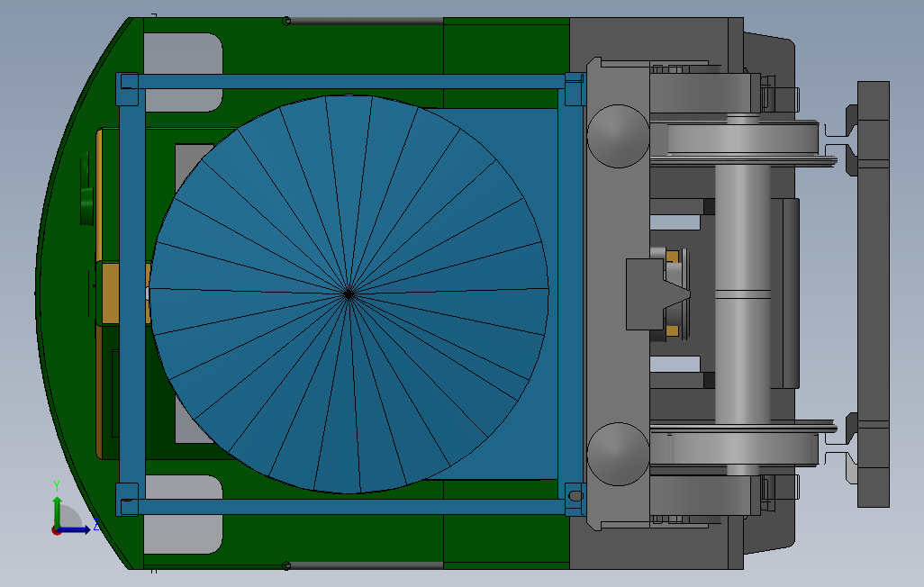
Task: Pick the lower grey sphere on the model
Action: point(618,454)
